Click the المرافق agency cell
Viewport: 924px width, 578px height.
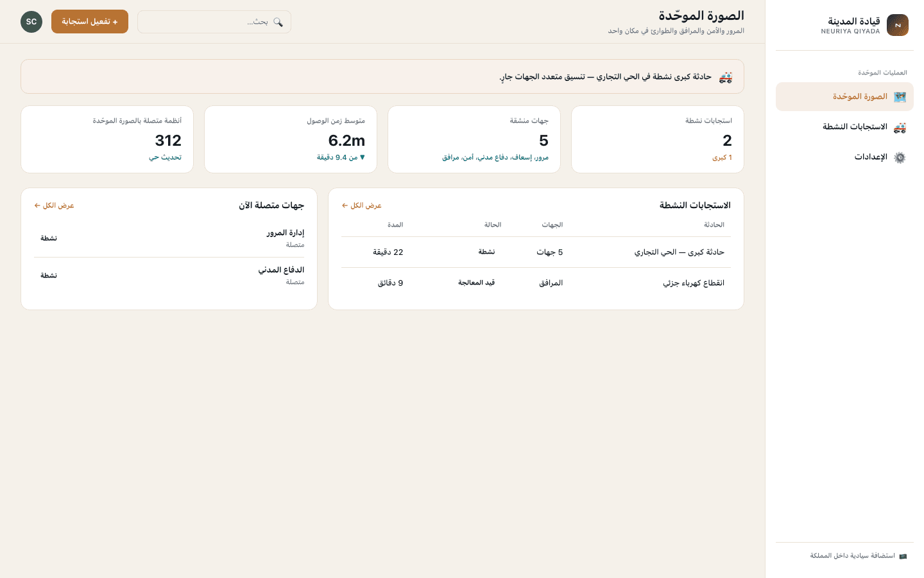click(x=551, y=283)
